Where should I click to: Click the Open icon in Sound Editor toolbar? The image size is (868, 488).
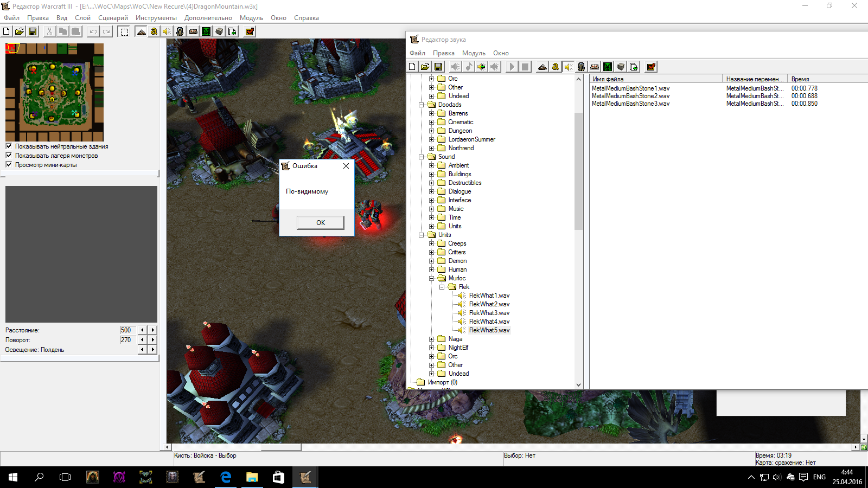(425, 67)
